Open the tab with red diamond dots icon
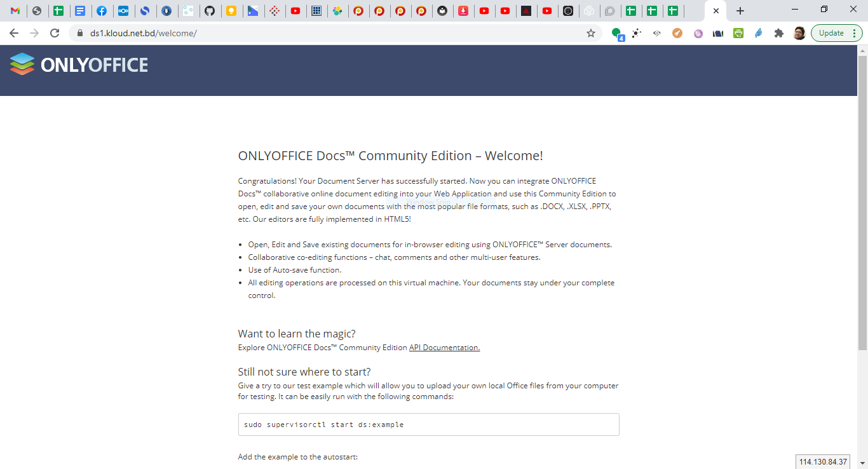Screen dimensions: 868x469 [x=274, y=11]
